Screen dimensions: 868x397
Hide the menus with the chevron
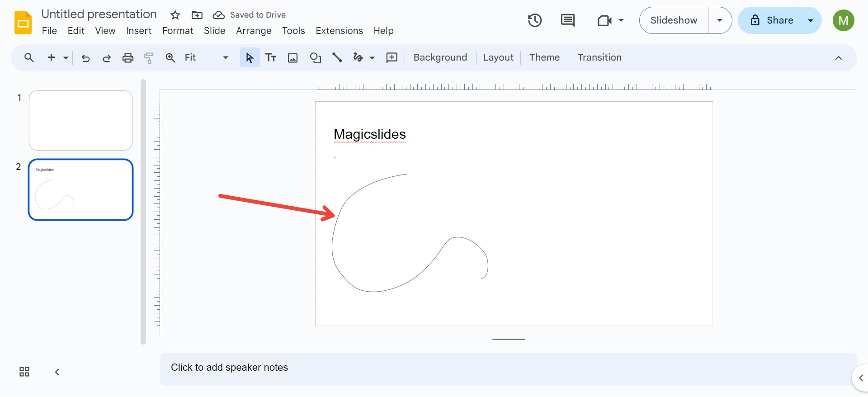click(x=838, y=58)
